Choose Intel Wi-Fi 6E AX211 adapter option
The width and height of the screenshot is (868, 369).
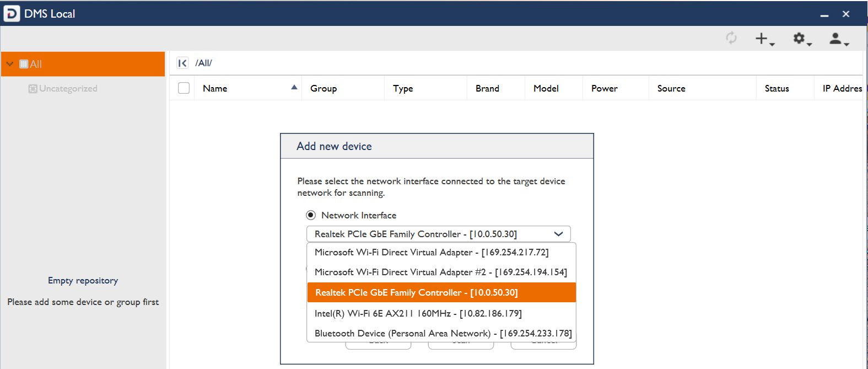tap(418, 313)
